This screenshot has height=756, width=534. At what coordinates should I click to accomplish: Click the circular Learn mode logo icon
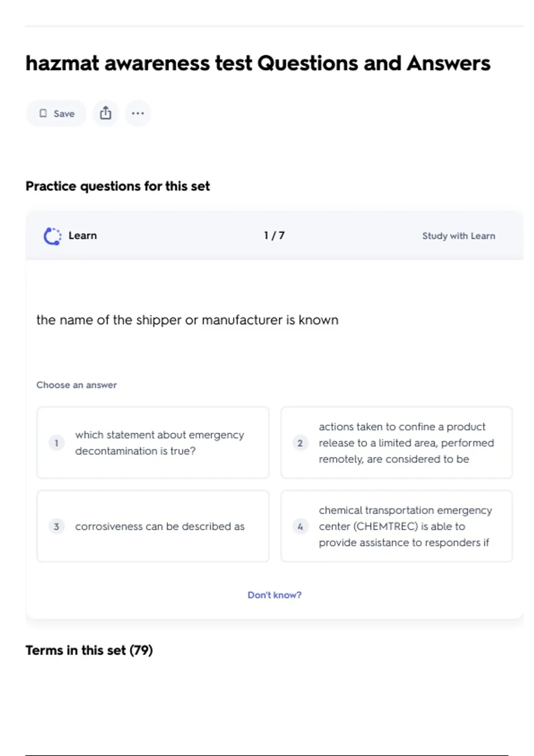coord(53,236)
